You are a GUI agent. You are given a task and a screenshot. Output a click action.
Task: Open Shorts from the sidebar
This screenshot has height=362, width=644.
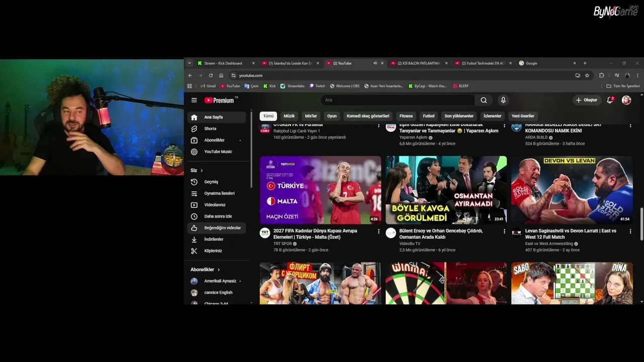[217, 129]
